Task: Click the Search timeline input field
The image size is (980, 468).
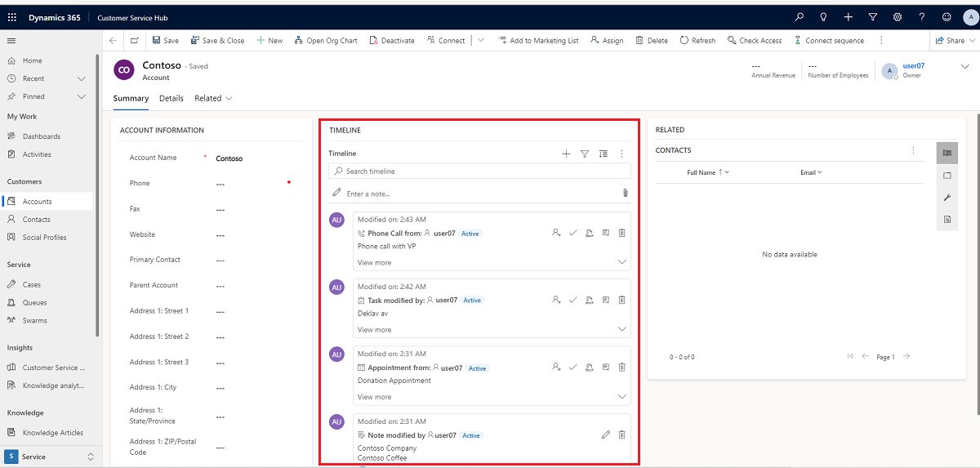Action: point(482,172)
